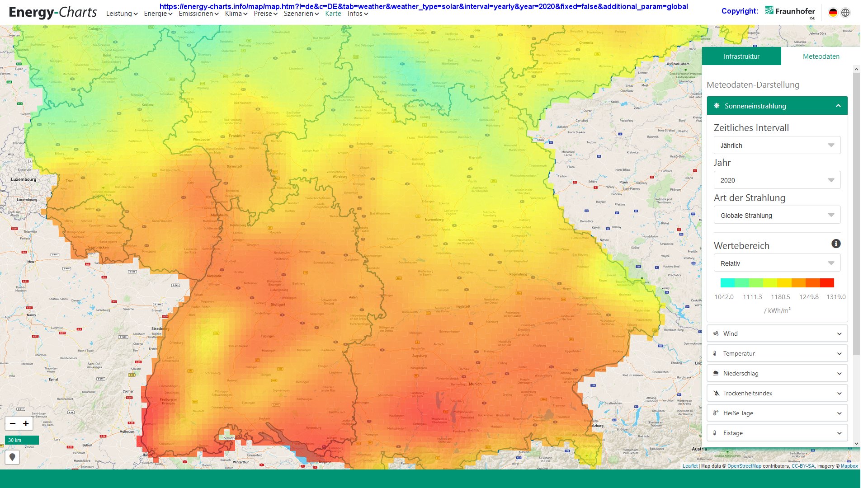This screenshot has height=488, width=868.
Task: Switch to the Infrastruktur tab
Action: (x=741, y=56)
